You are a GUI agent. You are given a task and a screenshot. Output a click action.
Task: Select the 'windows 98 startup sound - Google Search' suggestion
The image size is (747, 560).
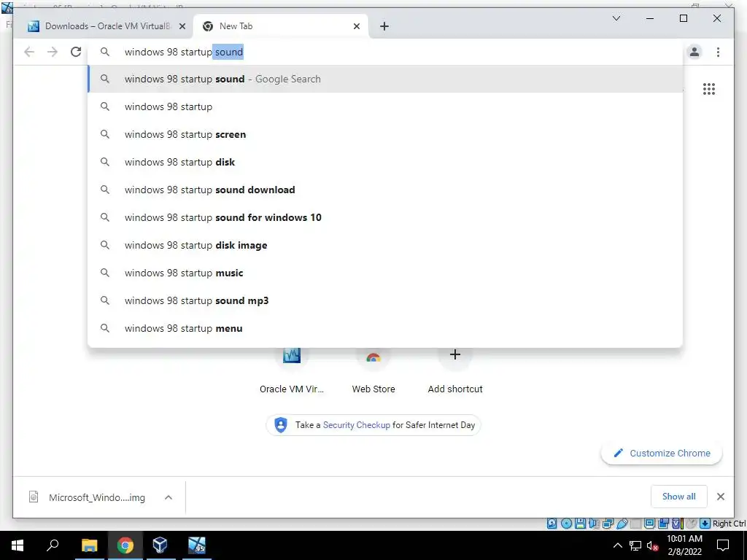[x=385, y=79]
